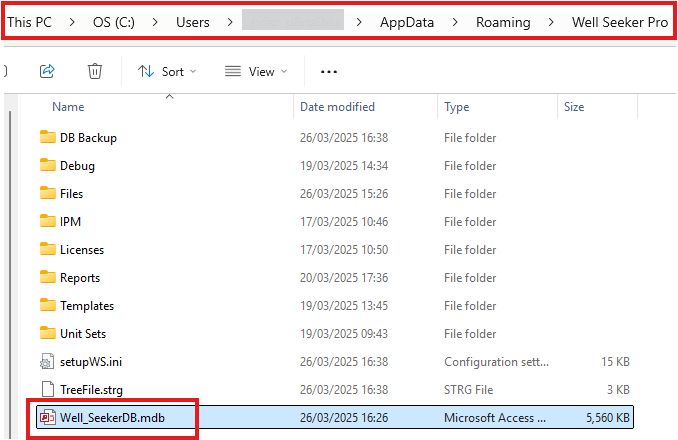The width and height of the screenshot is (678, 440).
Task: Click the Share icon in the toolbar
Action: tap(46, 71)
